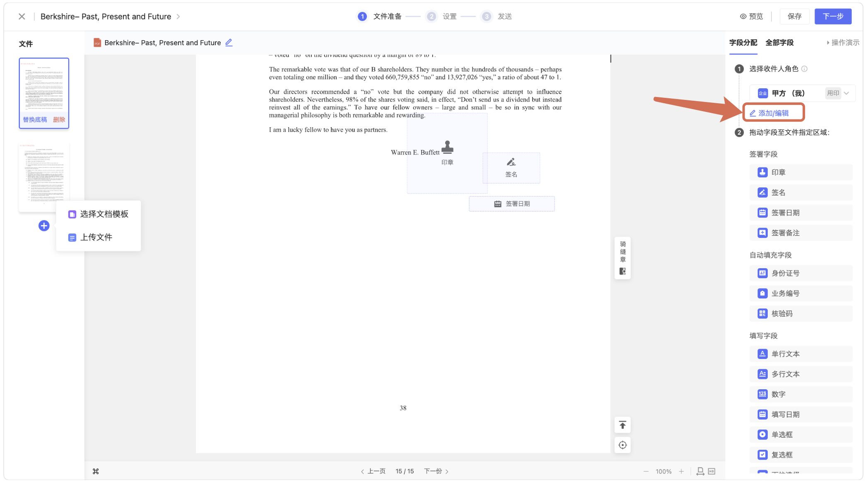Click the locate target crosshair icon
This screenshot has height=485, width=868.
[622, 446]
